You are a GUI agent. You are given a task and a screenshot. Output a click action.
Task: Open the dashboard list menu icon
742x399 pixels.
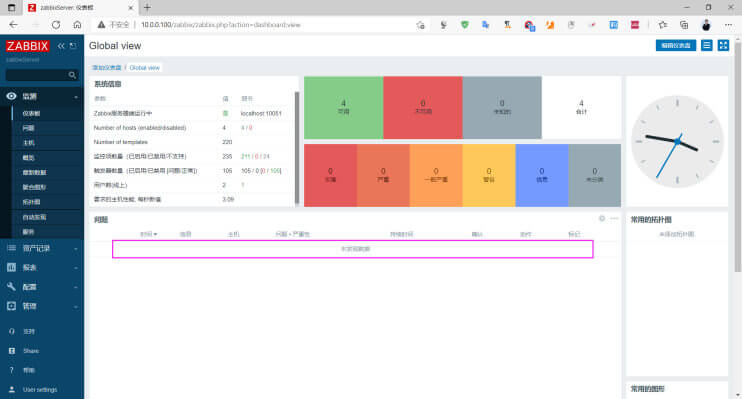(x=707, y=45)
